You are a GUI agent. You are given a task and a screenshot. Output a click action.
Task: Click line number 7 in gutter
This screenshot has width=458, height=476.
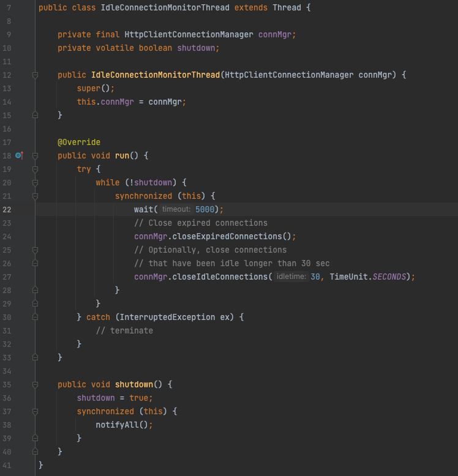[9, 7]
